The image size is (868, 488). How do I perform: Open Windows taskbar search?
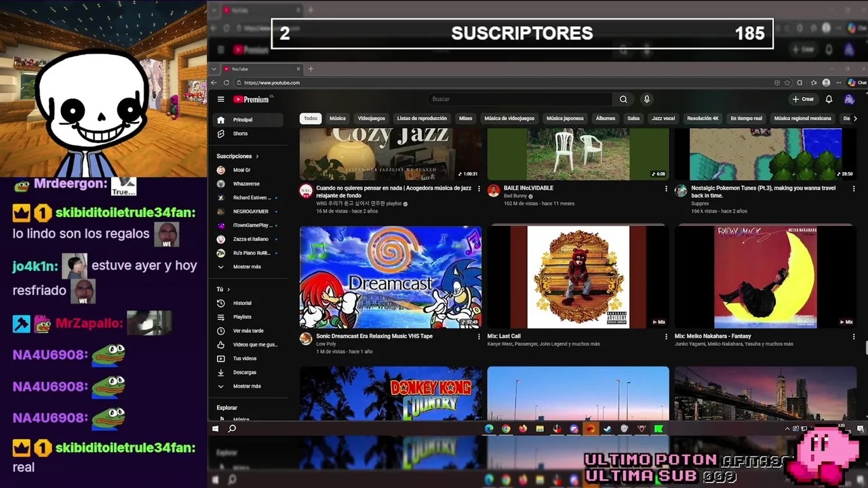232,428
